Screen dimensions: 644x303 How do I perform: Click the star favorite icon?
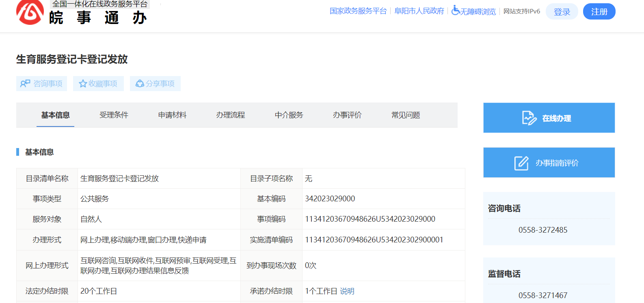tap(83, 83)
